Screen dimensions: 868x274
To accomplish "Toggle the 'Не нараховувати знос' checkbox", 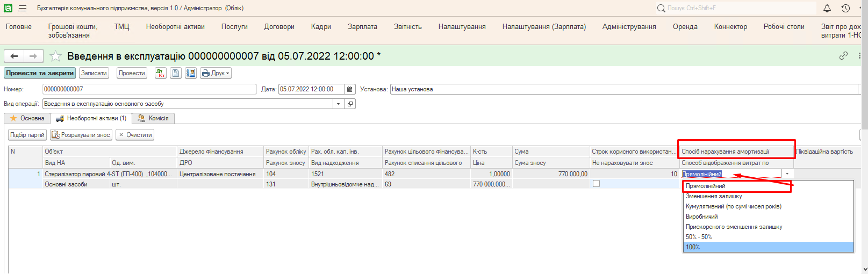I will point(596,184).
